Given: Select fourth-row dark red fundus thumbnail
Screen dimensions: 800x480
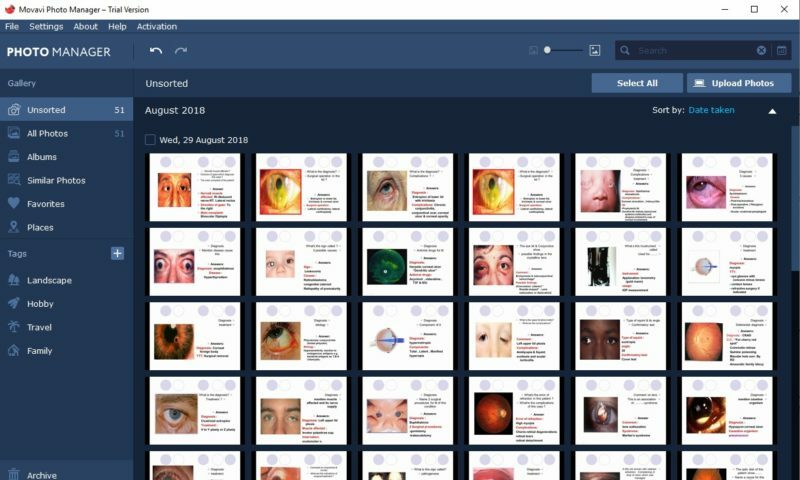Looking at the screenshot, I should [x=514, y=411].
